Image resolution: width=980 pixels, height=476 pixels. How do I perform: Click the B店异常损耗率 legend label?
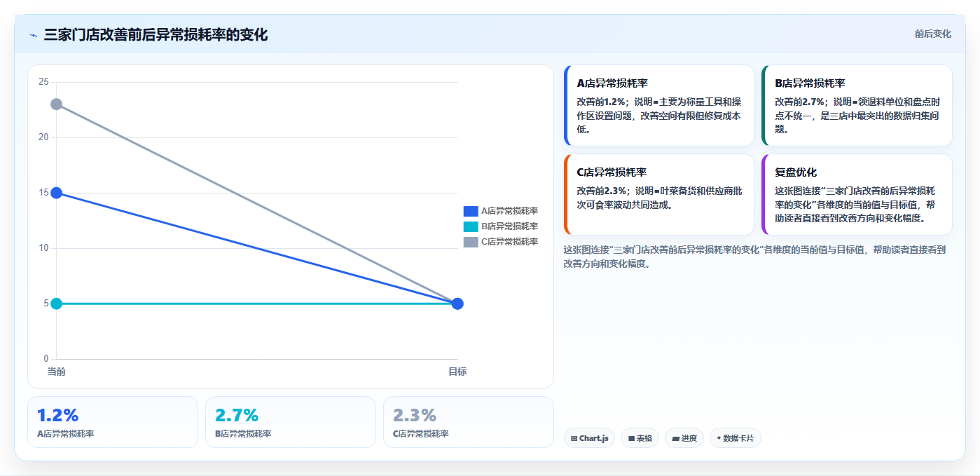click(509, 226)
